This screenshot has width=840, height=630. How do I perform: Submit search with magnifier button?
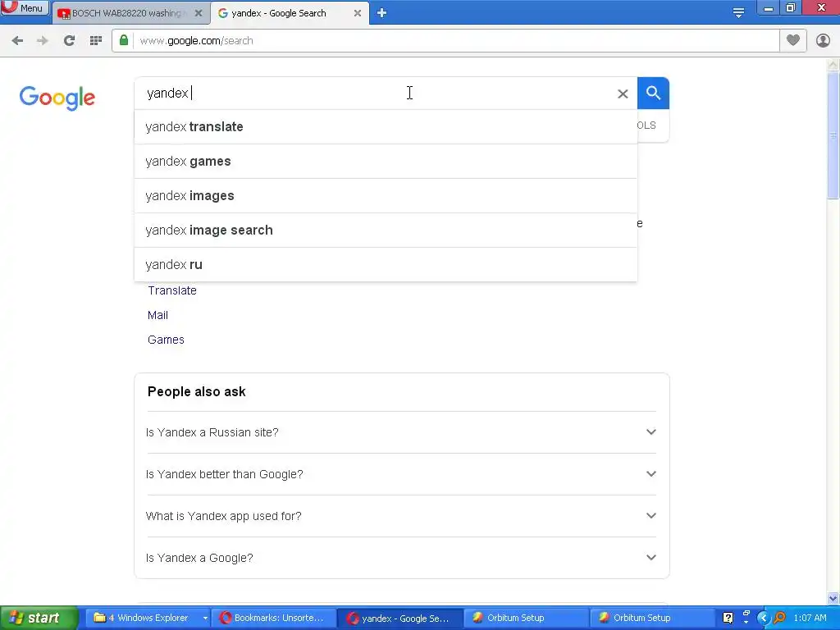click(653, 94)
